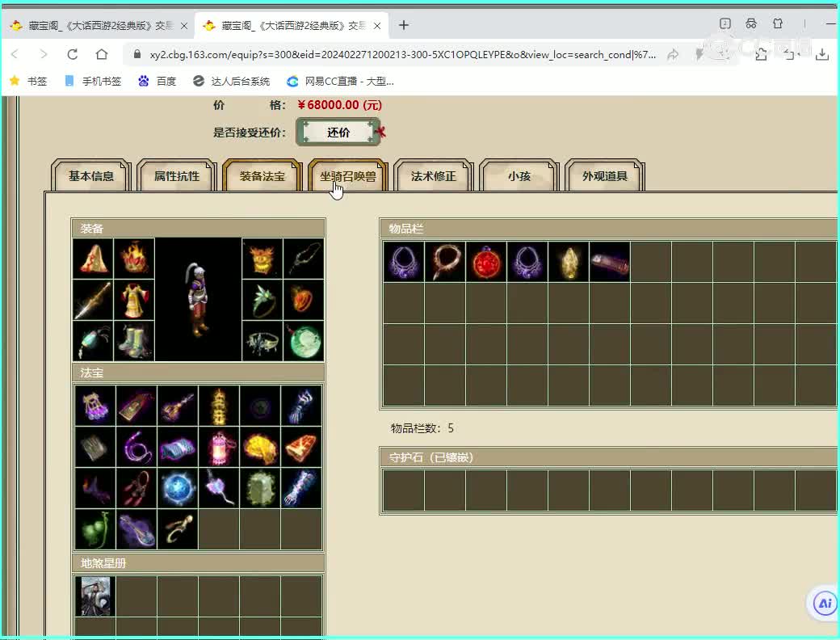Switch to the 坐骑召唤兽 tab

click(x=347, y=176)
